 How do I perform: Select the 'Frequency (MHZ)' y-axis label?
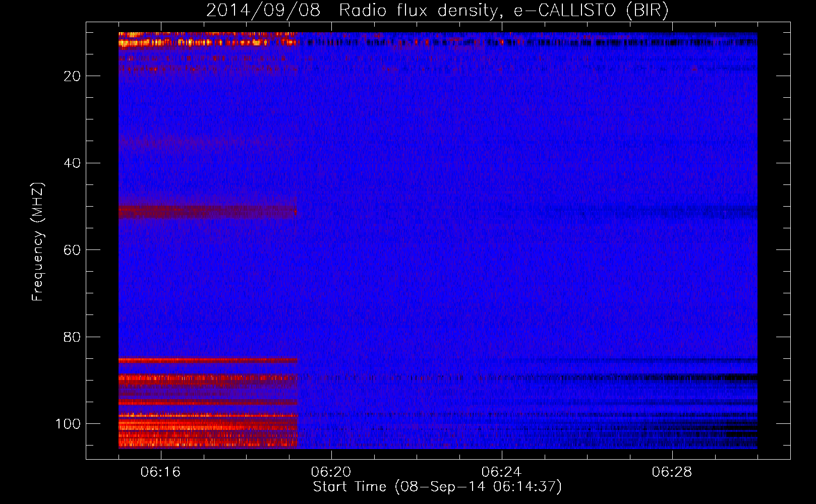[38, 241]
